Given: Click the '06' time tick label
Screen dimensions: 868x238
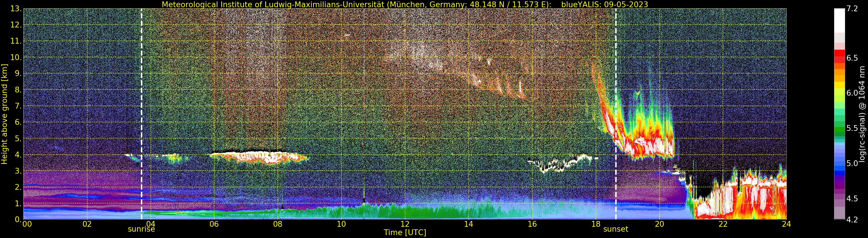Looking at the screenshot, I should (x=214, y=224).
